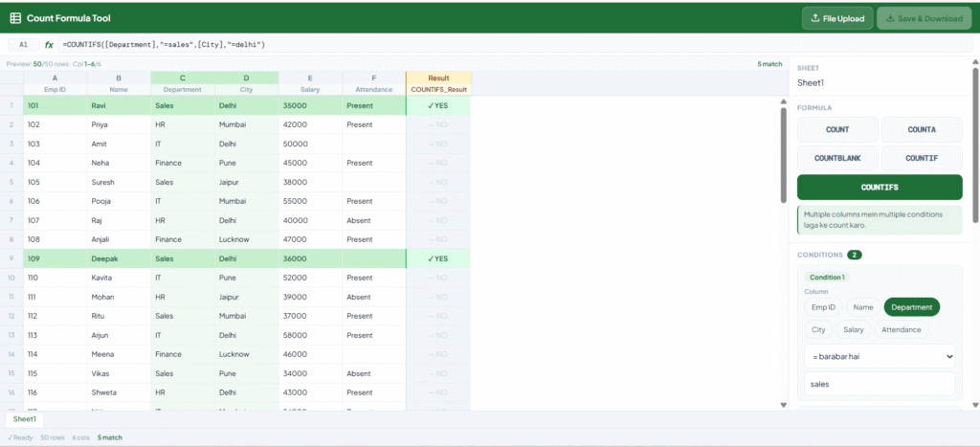Click the name cell 'Shweta'
Screen dimensions: 980x447
119,392
